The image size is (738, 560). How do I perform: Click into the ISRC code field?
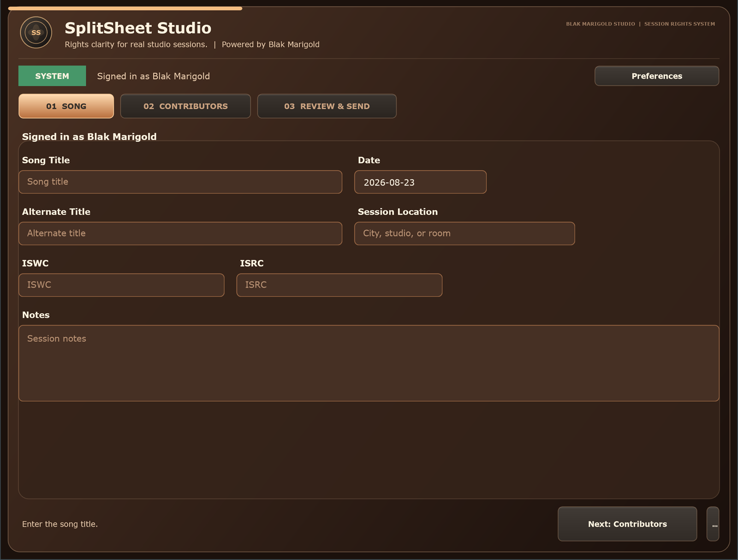click(339, 285)
